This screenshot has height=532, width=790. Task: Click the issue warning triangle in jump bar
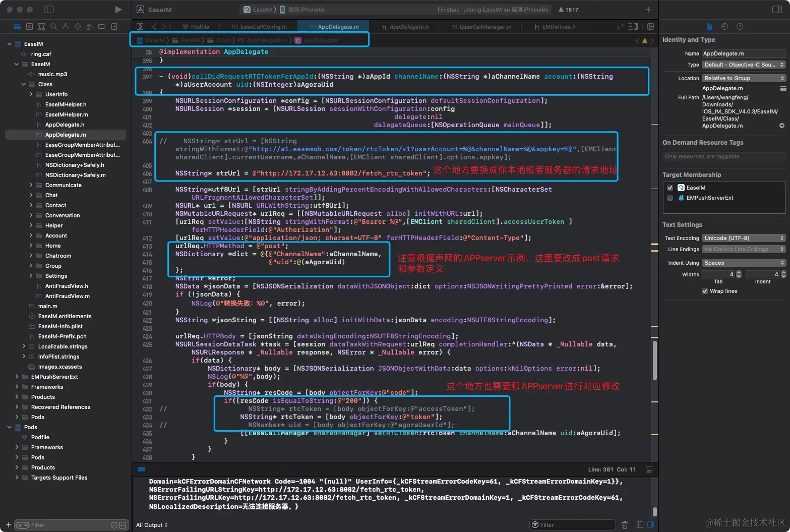click(644, 41)
